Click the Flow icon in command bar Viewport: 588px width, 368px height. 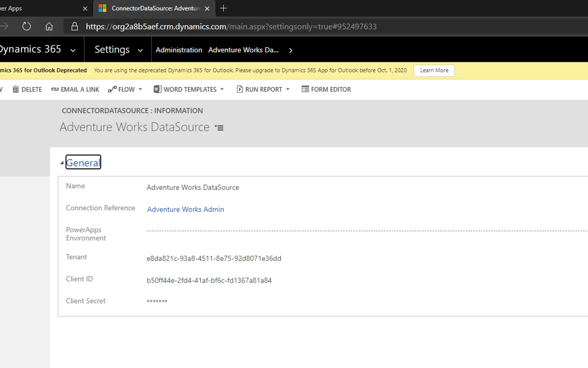(x=112, y=89)
